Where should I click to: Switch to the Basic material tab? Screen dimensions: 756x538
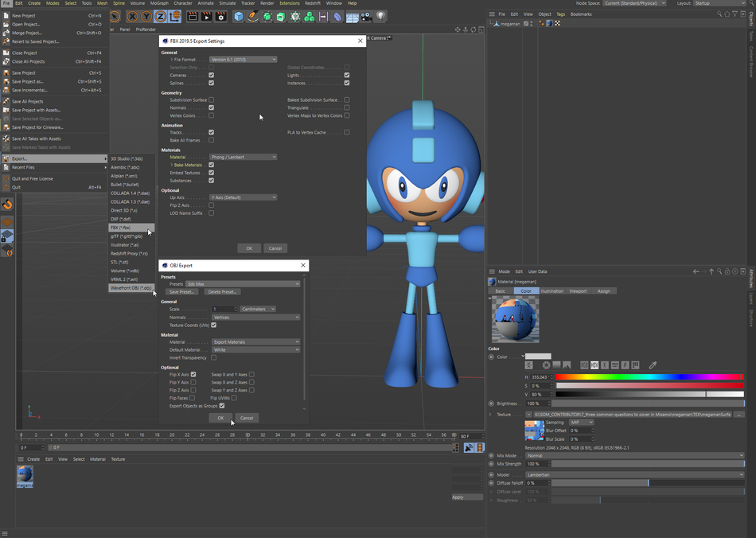[501, 291]
